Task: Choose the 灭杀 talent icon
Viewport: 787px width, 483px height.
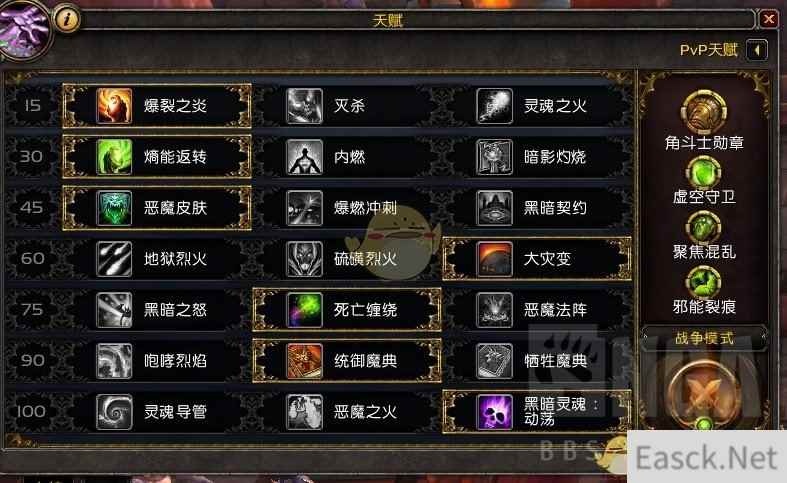Action: click(304, 106)
